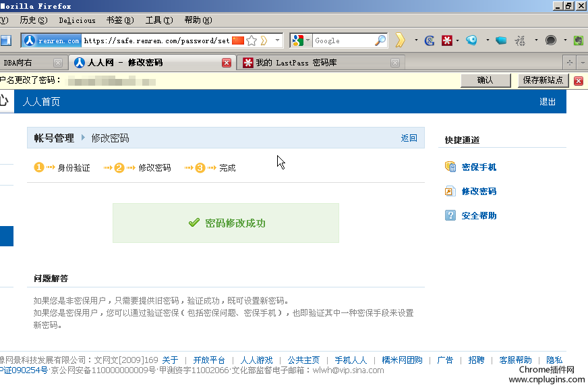Viewport: 588px width, 388px height.
Task: Click the Google search input field
Action: 343,40
